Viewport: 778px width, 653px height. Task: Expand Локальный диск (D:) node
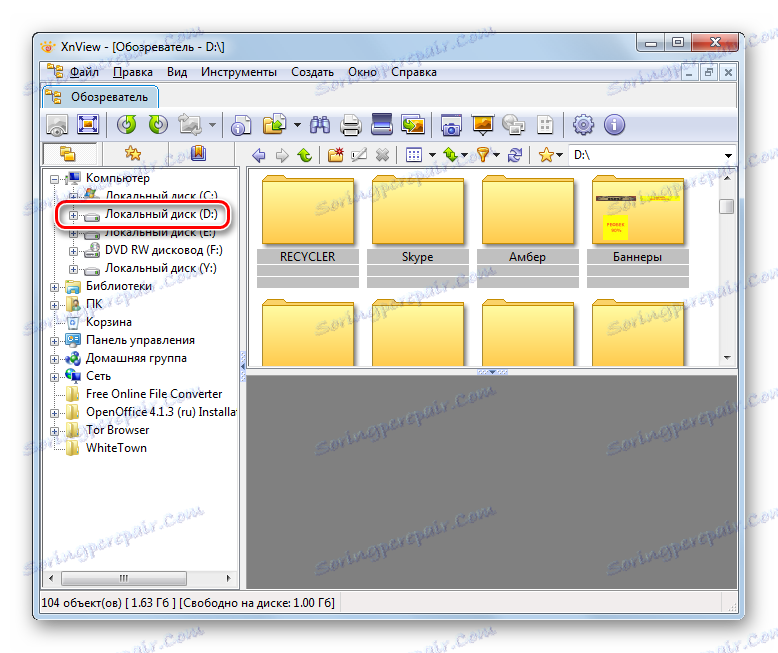click(73, 215)
